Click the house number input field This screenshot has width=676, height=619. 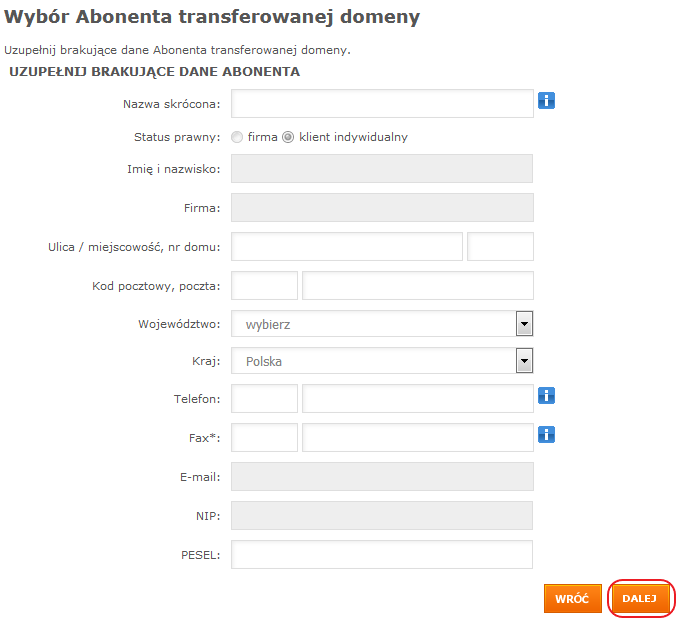(x=500, y=247)
